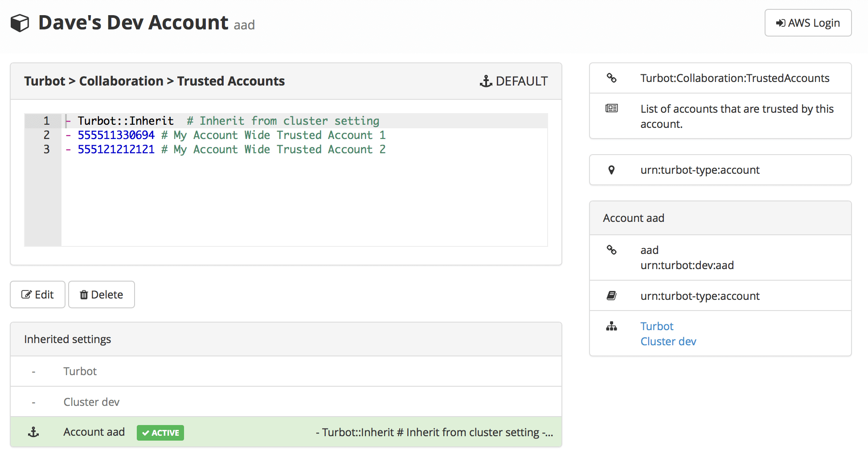The image size is (868, 458).
Task: Click the Edit button
Action: point(38,294)
